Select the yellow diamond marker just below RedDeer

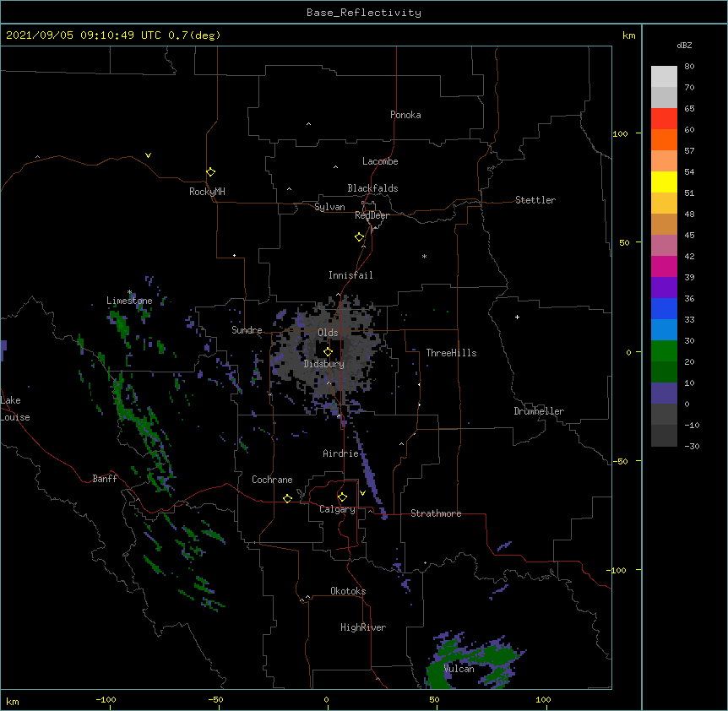pyautogui.click(x=360, y=237)
